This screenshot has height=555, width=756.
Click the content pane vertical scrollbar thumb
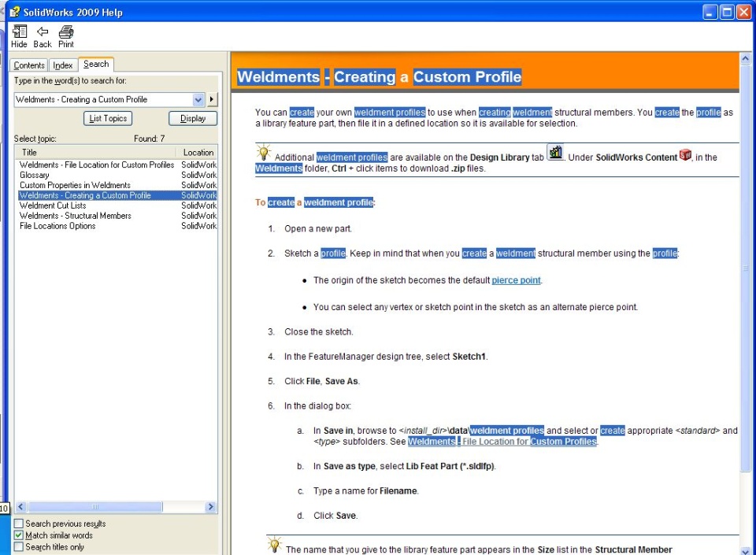coord(746,268)
